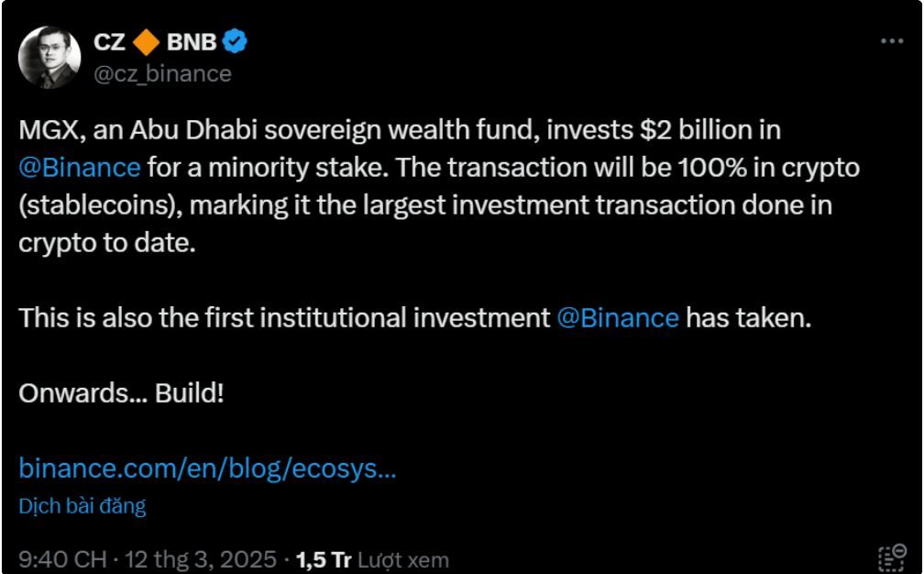Image resolution: width=924 pixels, height=574 pixels.
Task: Click the blue verified badge
Action: (x=236, y=41)
